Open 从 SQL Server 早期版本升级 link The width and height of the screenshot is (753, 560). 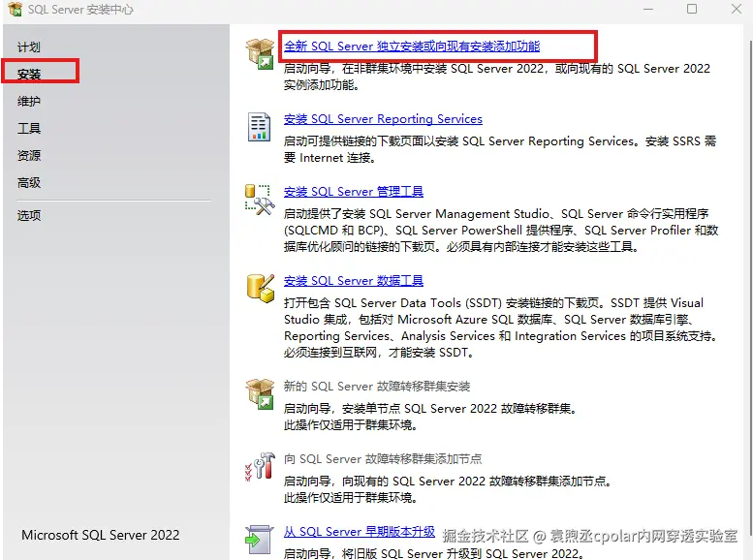click(360, 532)
